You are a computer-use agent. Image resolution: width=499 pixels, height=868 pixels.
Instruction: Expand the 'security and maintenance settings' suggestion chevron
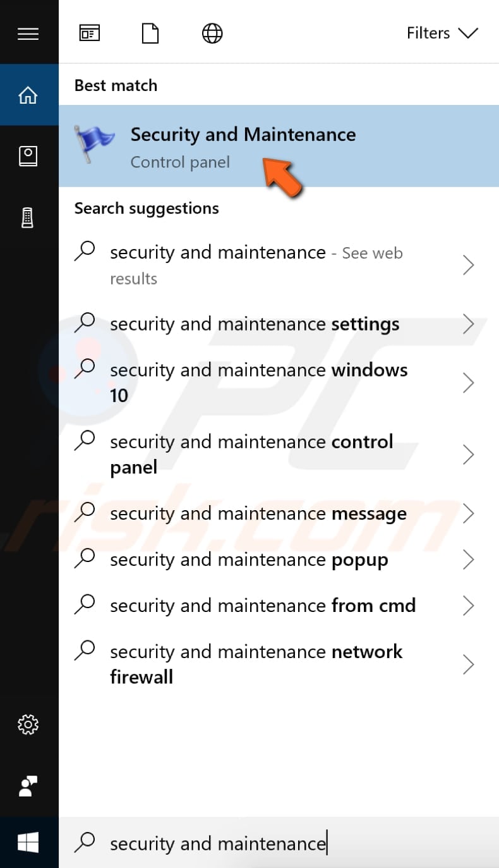pyautogui.click(x=469, y=324)
